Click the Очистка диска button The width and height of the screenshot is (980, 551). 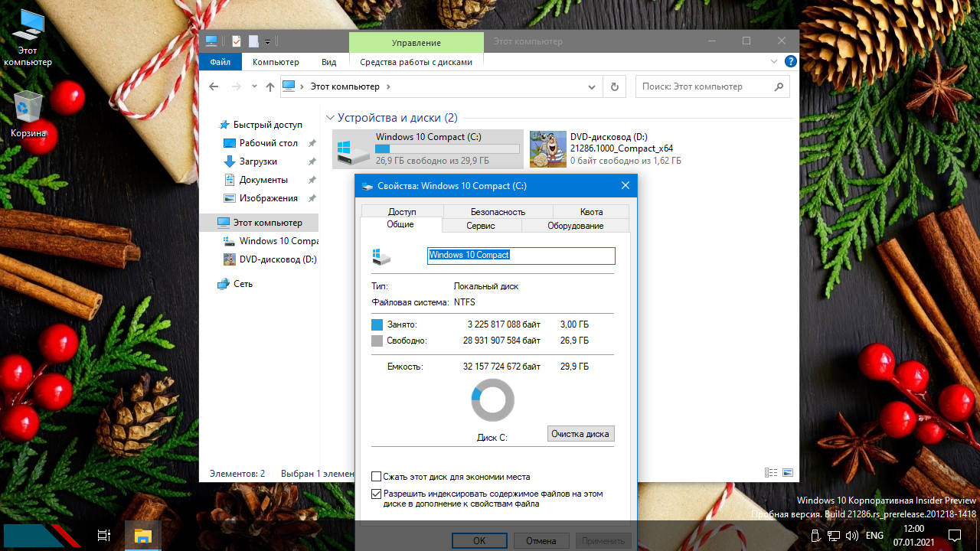[580, 434]
